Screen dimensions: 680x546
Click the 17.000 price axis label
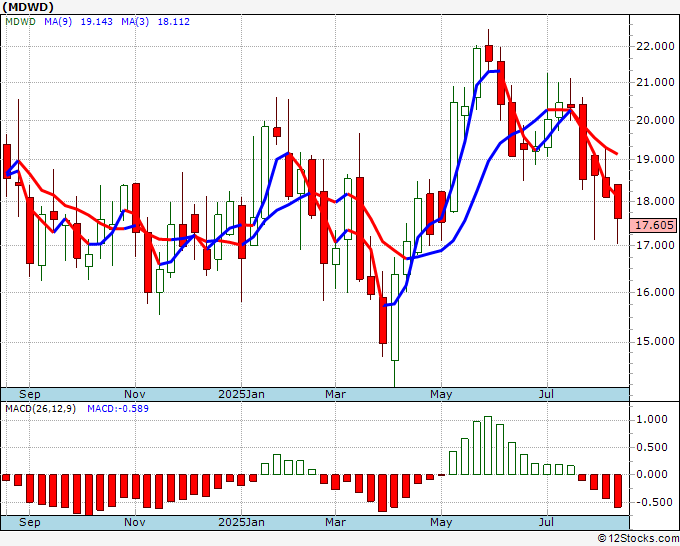click(655, 245)
